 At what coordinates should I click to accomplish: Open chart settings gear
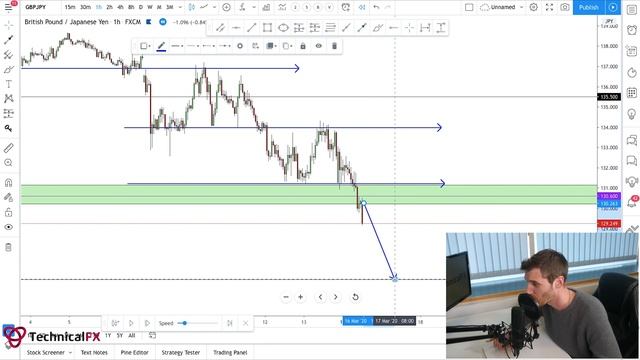pyautogui.click(x=533, y=7)
